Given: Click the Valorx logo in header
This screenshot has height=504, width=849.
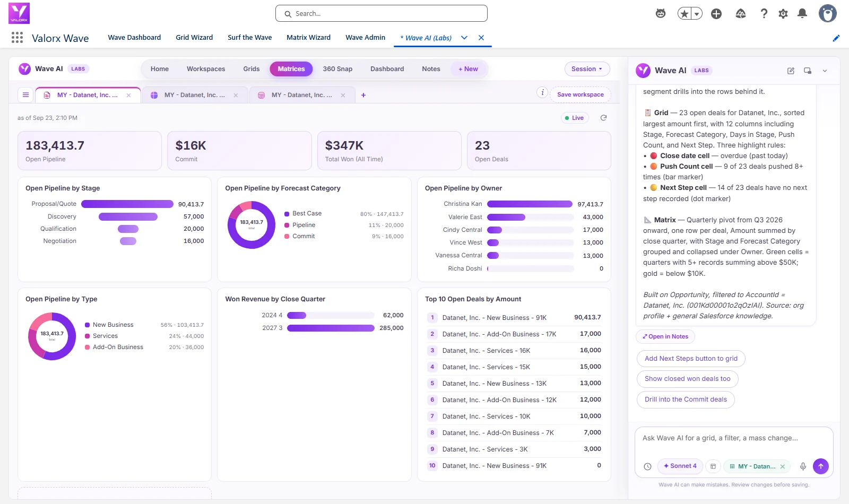Looking at the screenshot, I should click(x=19, y=13).
